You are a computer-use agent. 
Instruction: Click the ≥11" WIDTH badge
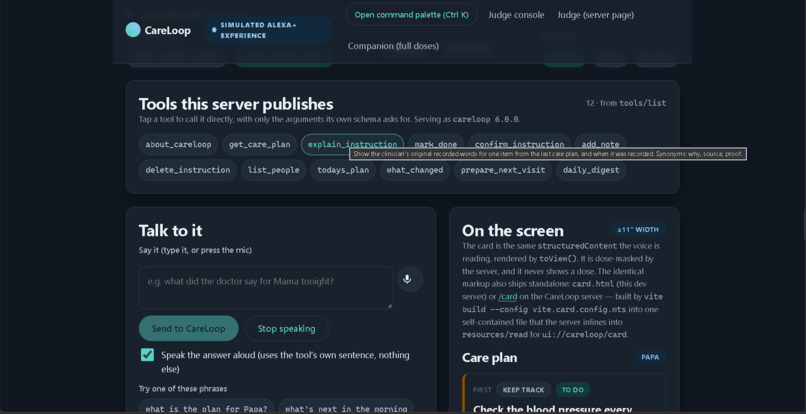(638, 229)
